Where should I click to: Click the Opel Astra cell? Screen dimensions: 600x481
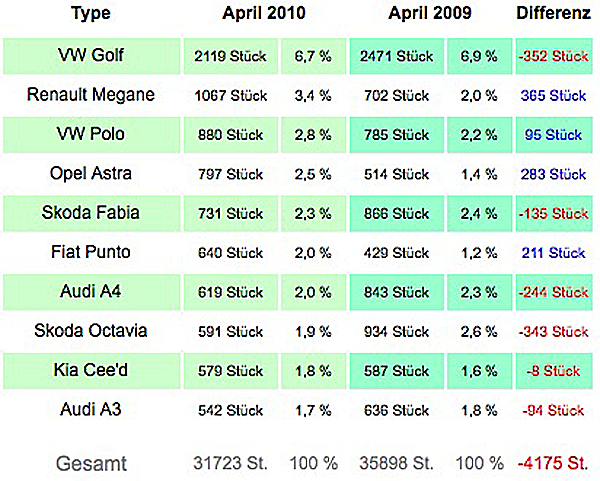pos(91,173)
